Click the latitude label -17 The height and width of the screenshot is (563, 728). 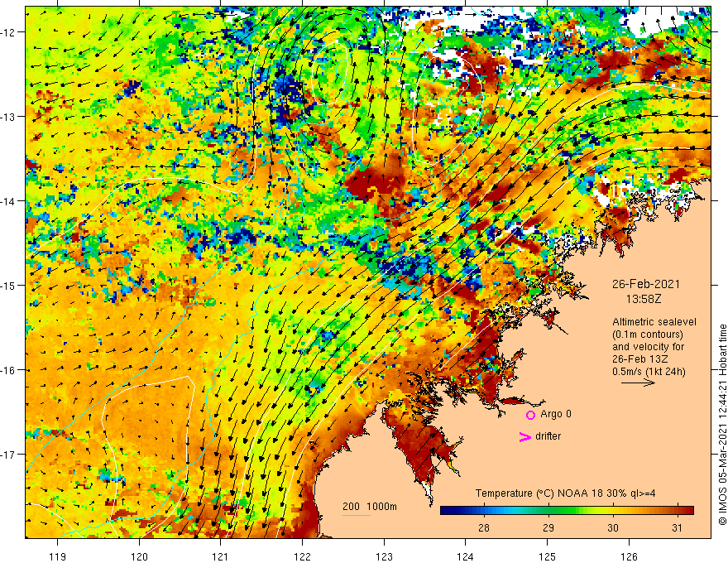click(x=9, y=455)
